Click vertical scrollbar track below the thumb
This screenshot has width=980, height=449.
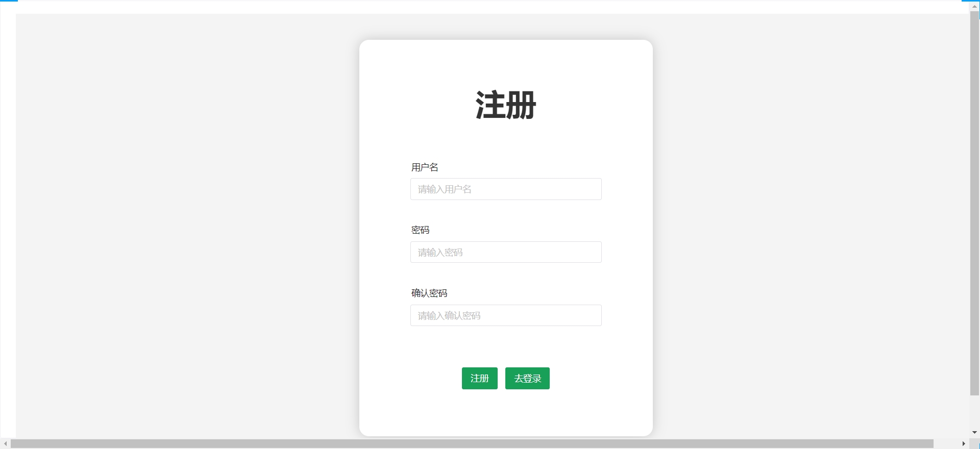click(974, 412)
